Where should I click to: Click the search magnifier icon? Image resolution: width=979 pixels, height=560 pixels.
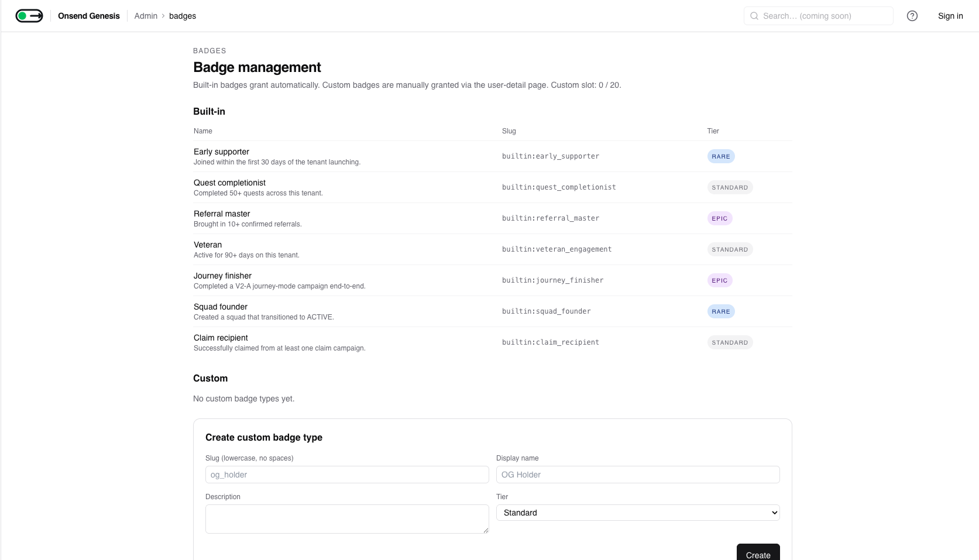754,16
